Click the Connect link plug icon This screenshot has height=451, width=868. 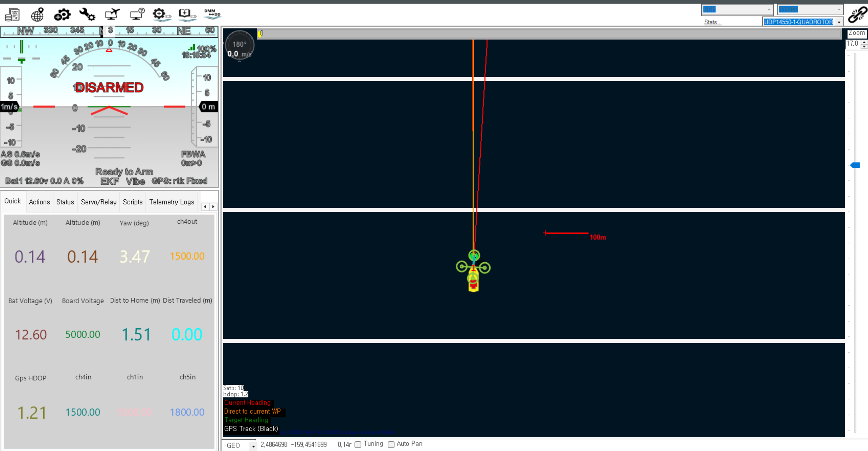[857, 15]
